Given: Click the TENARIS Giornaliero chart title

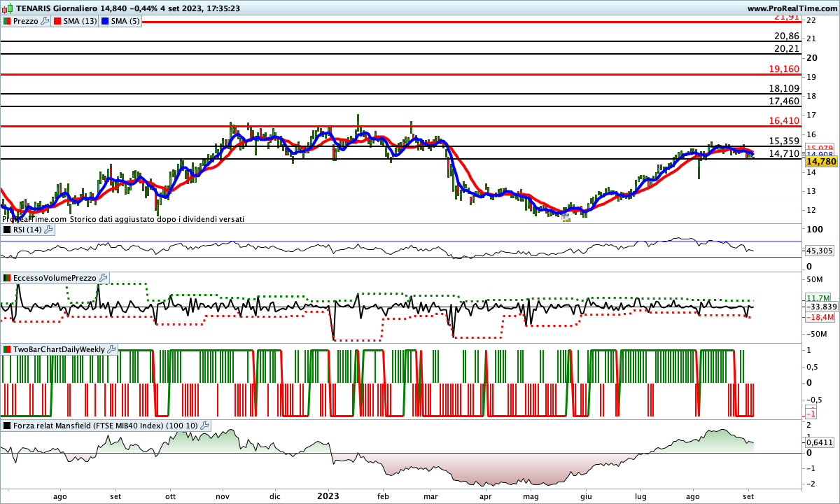Looking at the screenshot, I should 55,8.
